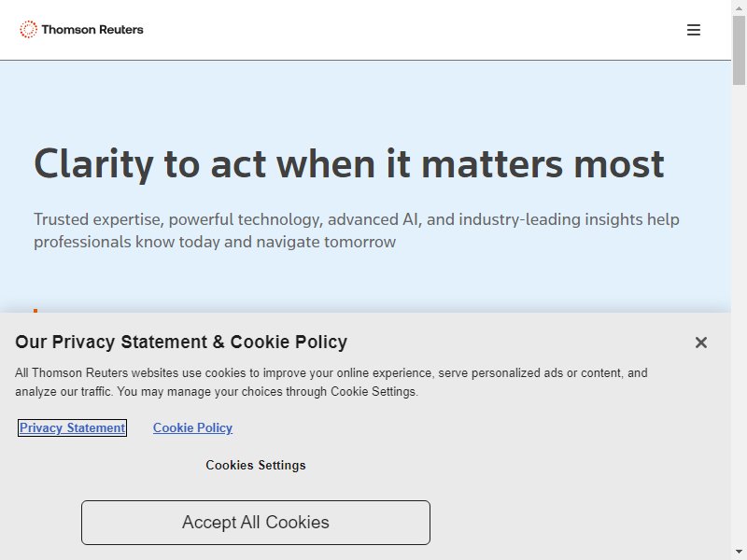
Task: Click the "Our Privacy Statement & Cookie Policy" heading
Action: click(x=181, y=342)
